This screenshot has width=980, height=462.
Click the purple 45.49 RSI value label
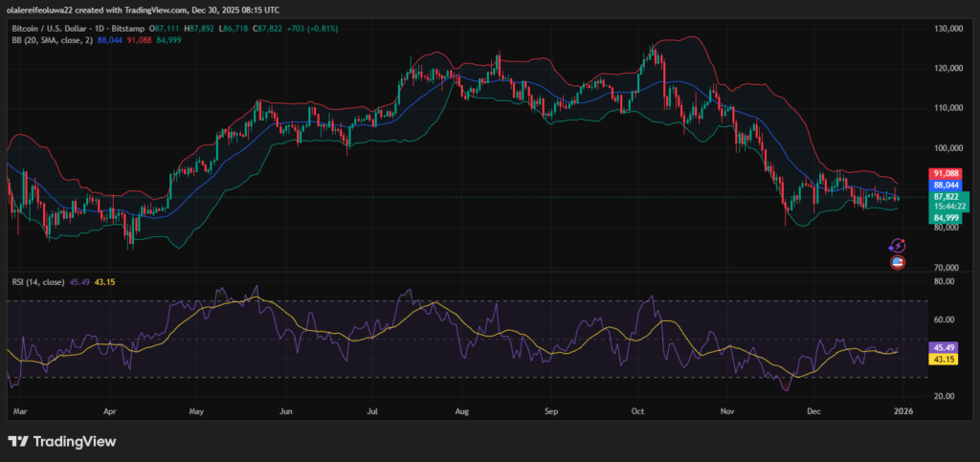click(x=947, y=348)
